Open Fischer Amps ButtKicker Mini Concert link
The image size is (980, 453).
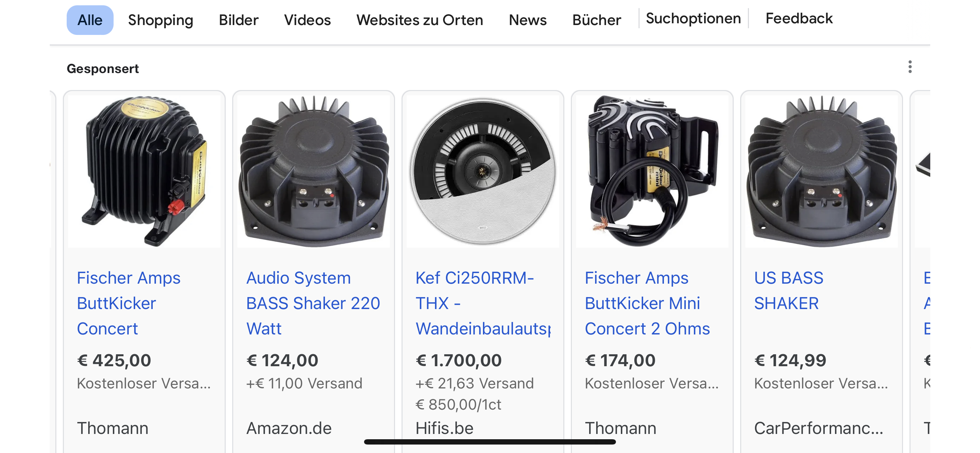[647, 303]
